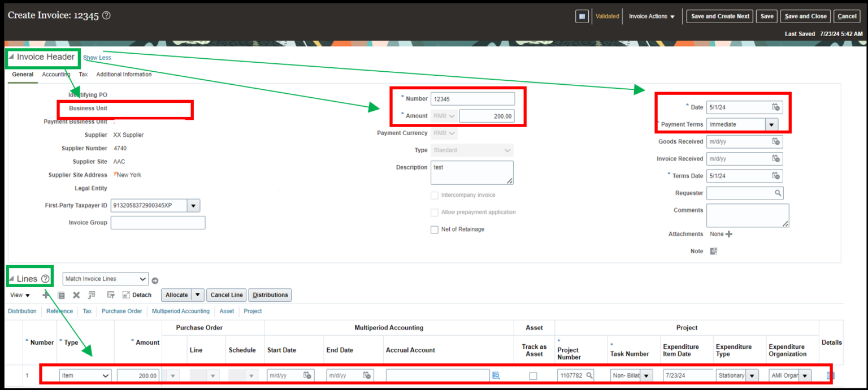The height and width of the screenshot is (390, 868).
Task: Add a new invoice line
Action: [46, 294]
